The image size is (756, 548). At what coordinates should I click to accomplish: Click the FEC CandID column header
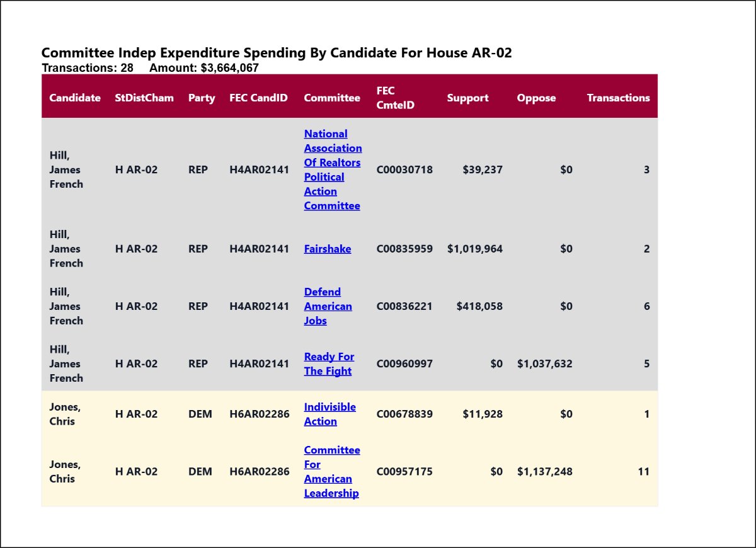[258, 98]
